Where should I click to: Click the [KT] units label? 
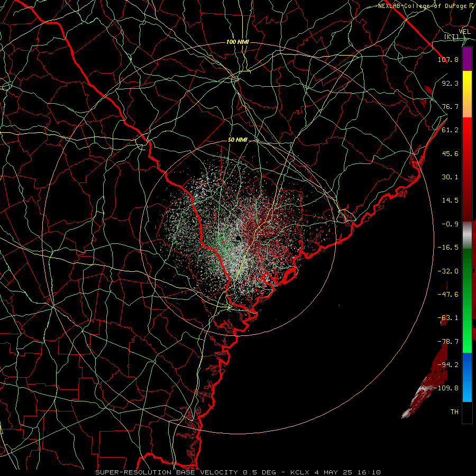coord(451,37)
